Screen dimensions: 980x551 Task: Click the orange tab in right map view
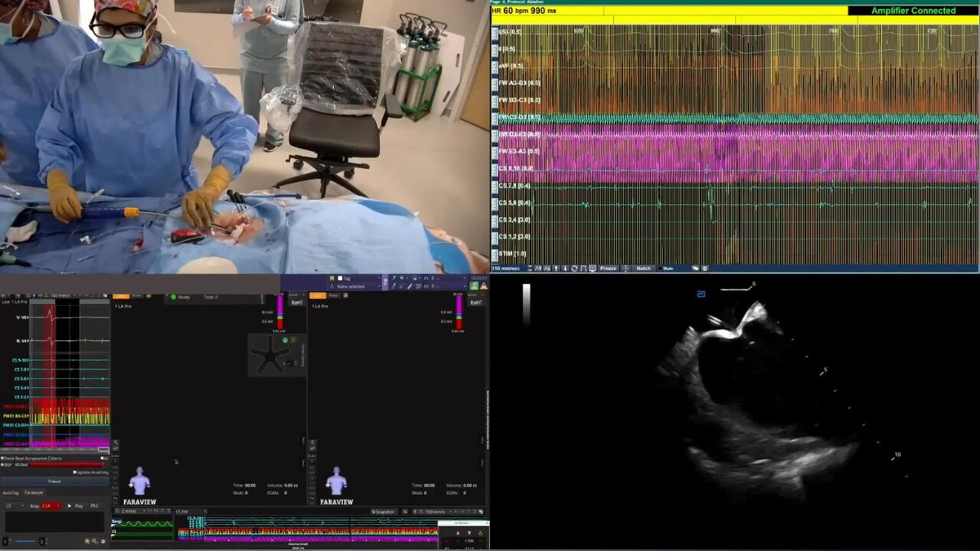click(x=318, y=295)
